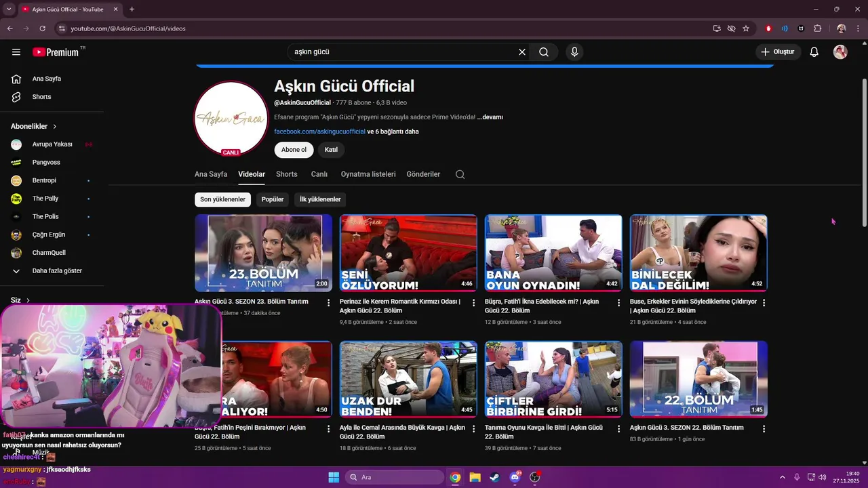Play the ÇİFTLER BİRBİRİNE GİRDİ thumbnail
The height and width of the screenshot is (488, 868).
(553, 380)
